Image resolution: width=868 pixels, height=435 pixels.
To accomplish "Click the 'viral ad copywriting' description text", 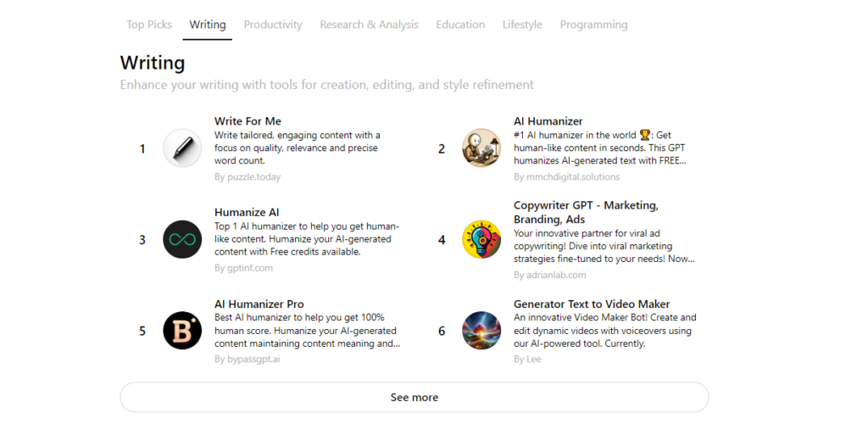I will (x=604, y=246).
